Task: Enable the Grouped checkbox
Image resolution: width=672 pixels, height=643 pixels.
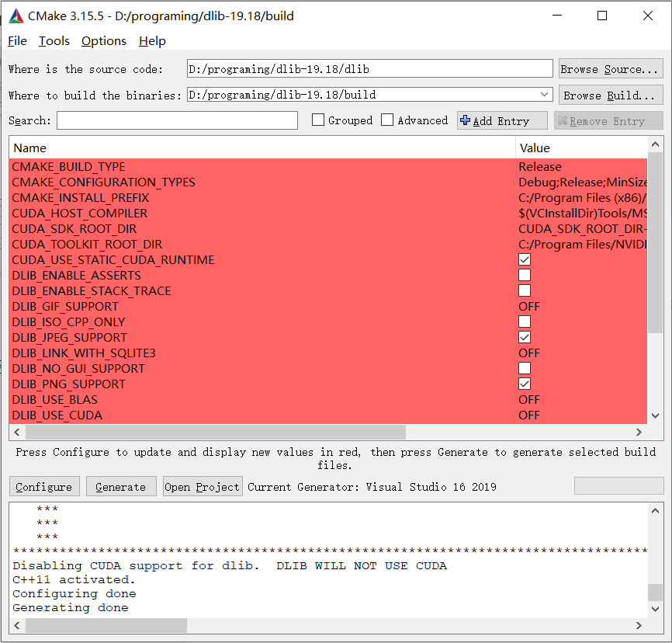Action: pyautogui.click(x=317, y=120)
